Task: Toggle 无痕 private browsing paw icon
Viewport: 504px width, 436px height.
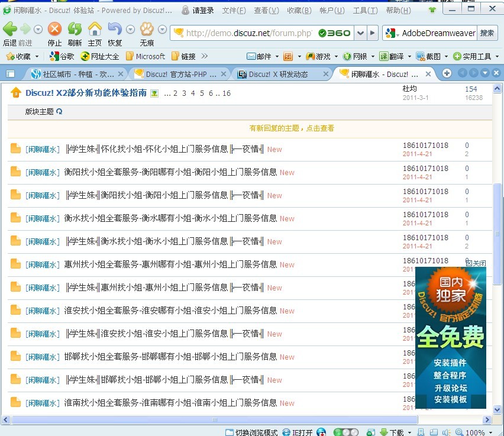Action: coord(147,29)
